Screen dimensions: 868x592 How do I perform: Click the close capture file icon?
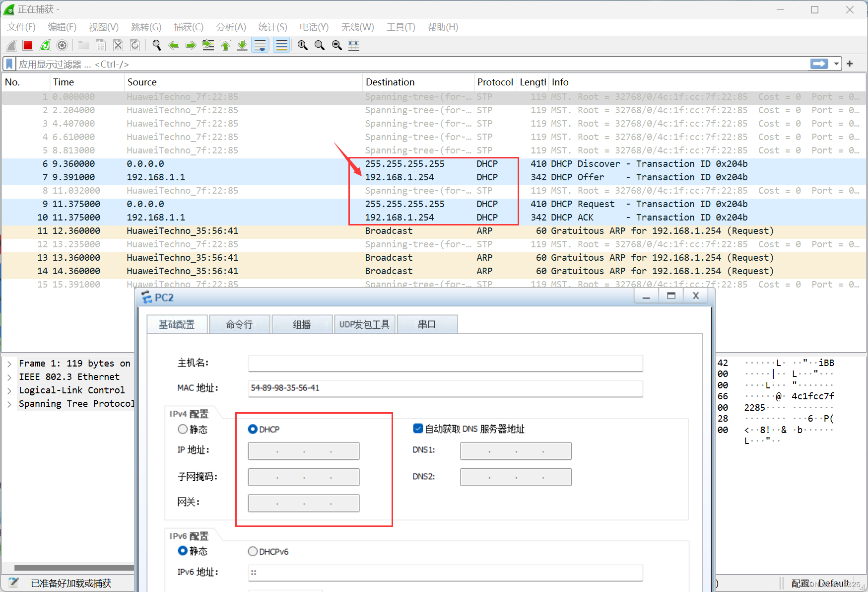pyautogui.click(x=118, y=45)
